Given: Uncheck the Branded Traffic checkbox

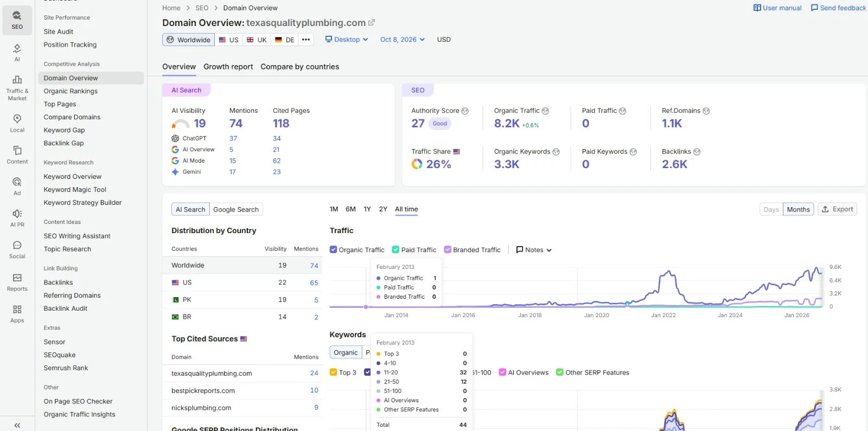Looking at the screenshot, I should click(448, 249).
